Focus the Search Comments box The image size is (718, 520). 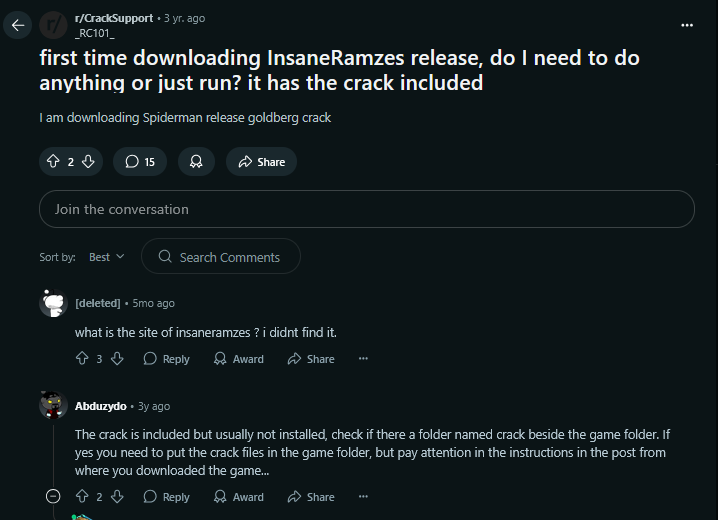pos(221,256)
